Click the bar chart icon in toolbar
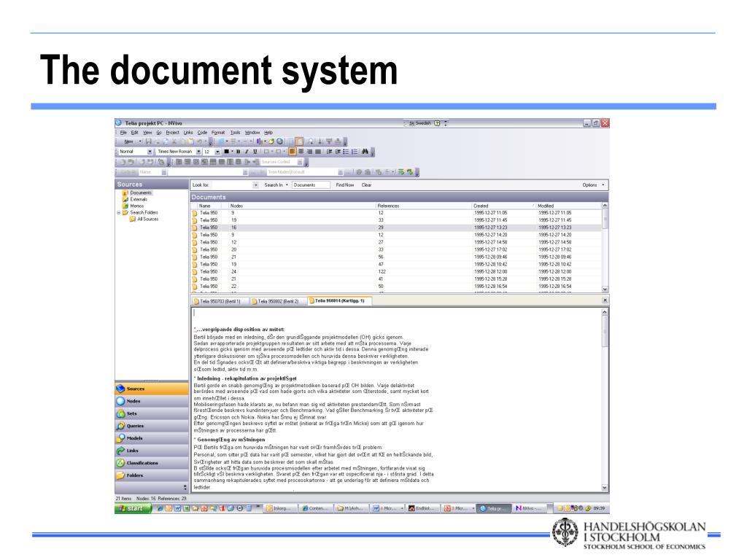The image size is (747, 560). click(259, 141)
